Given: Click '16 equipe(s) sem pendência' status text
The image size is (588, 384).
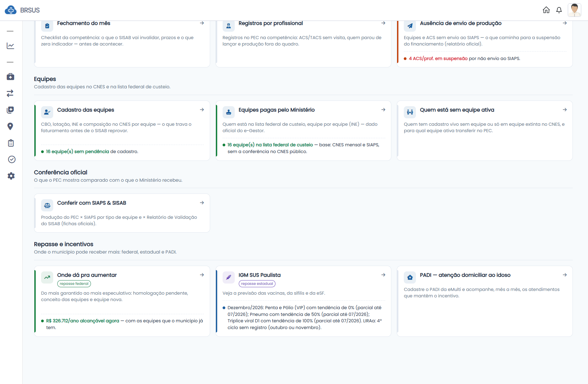Looking at the screenshot, I should 77,152.
